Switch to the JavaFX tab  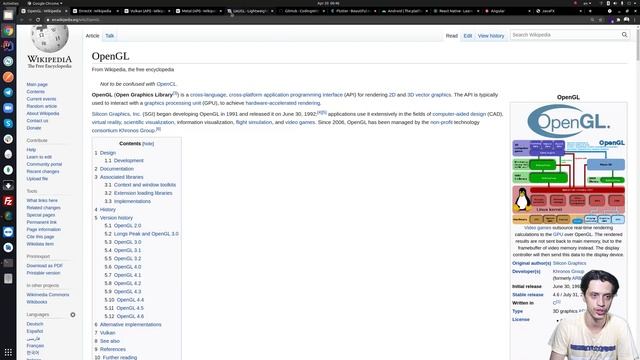558,11
